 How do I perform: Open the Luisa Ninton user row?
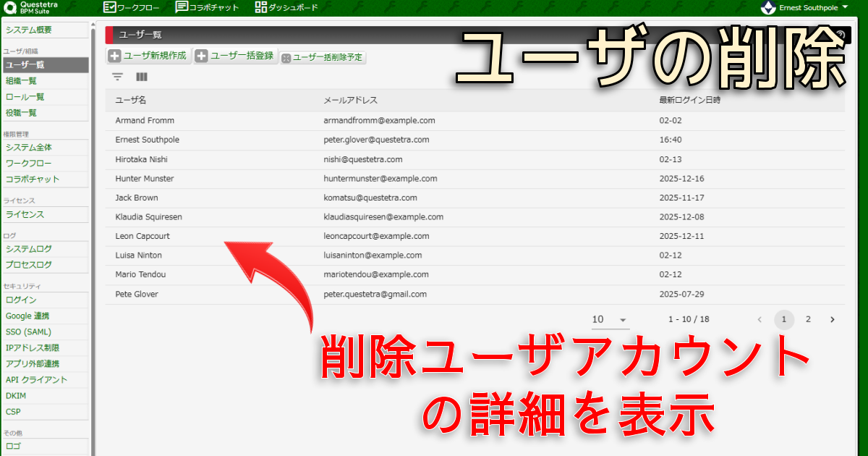click(475, 256)
